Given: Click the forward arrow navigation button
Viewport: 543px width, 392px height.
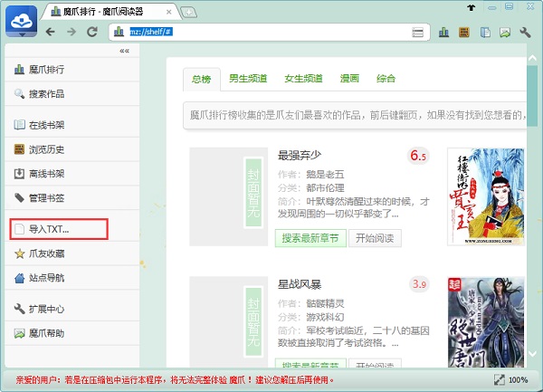Looking at the screenshot, I should click(71, 32).
